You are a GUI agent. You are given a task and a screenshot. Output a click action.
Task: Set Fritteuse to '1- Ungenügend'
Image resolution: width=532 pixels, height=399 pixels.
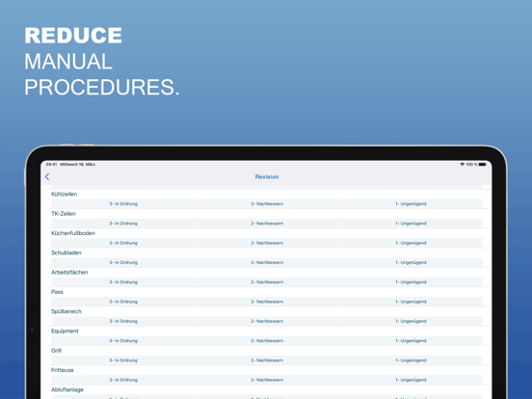point(411,380)
